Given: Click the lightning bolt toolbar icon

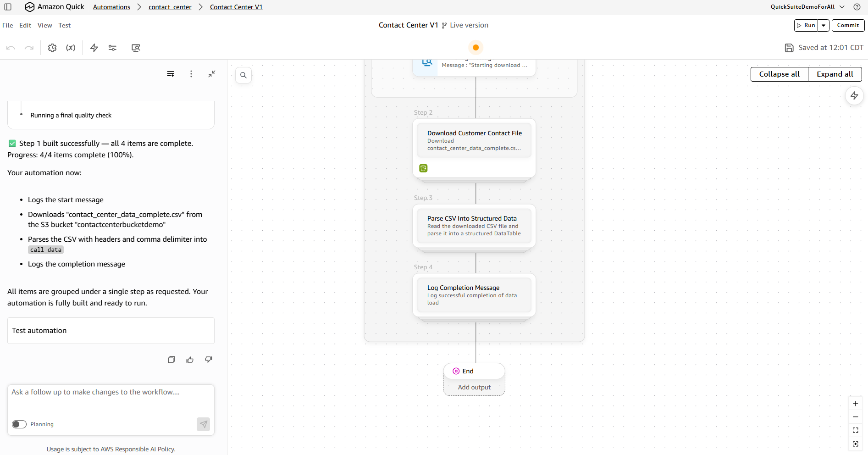Looking at the screenshot, I should click(x=94, y=48).
